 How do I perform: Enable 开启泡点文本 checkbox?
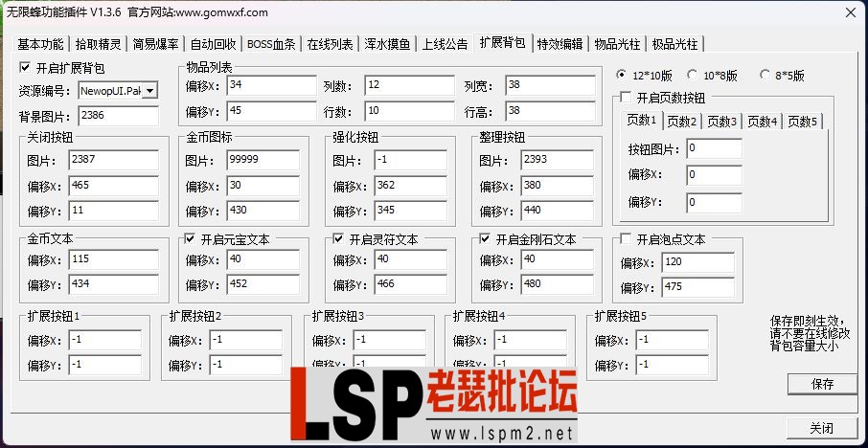pos(626,239)
